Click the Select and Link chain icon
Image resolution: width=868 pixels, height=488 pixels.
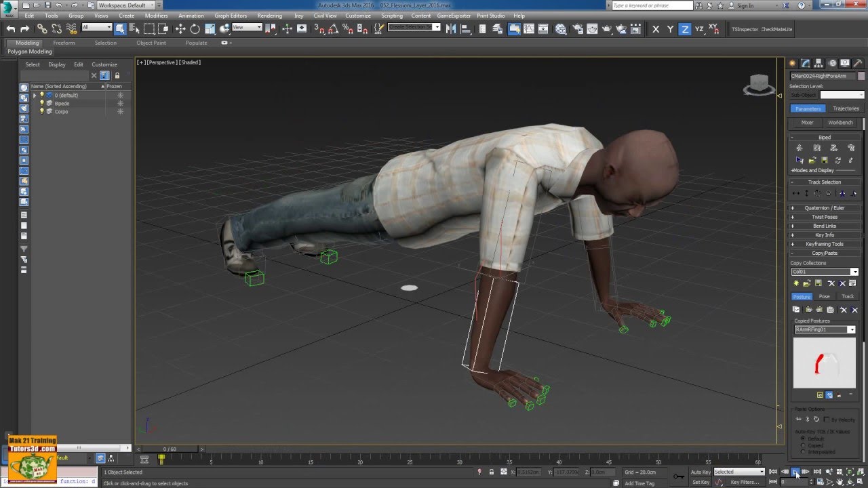tap(42, 28)
